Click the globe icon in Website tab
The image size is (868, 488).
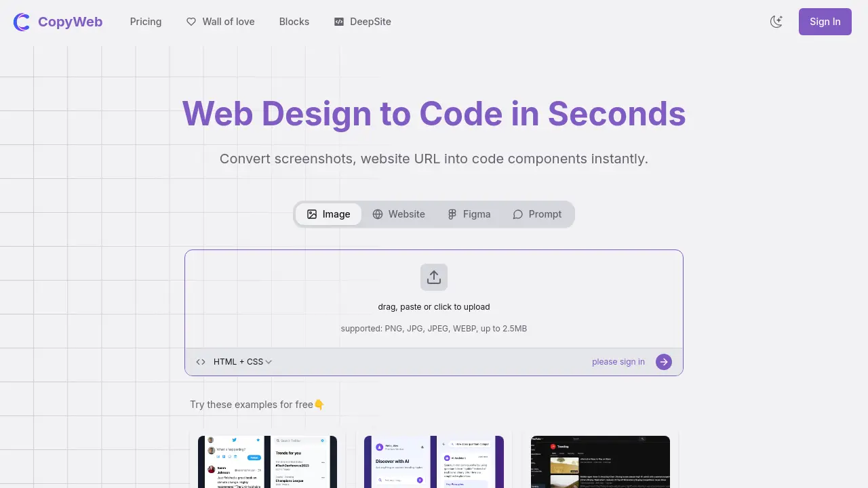pyautogui.click(x=378, y=214)
